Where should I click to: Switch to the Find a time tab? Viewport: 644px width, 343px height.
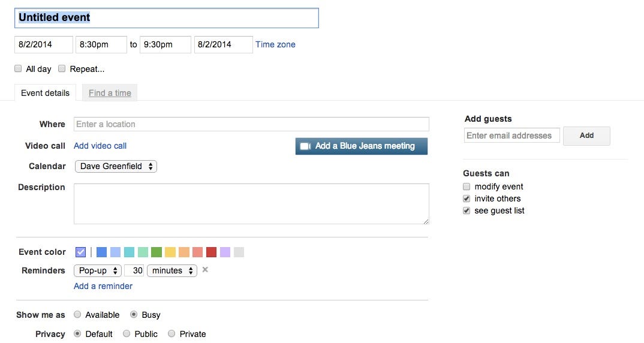[110, 93]
